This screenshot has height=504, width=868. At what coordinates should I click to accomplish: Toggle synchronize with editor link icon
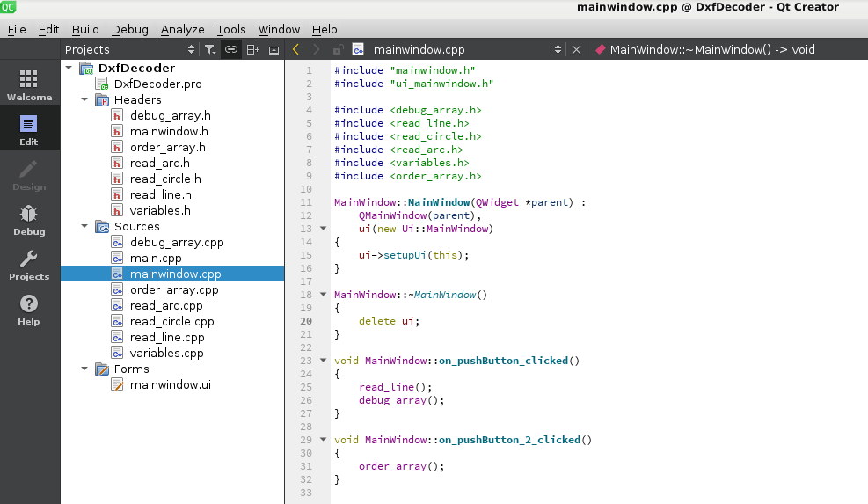[x=230, y=50]
